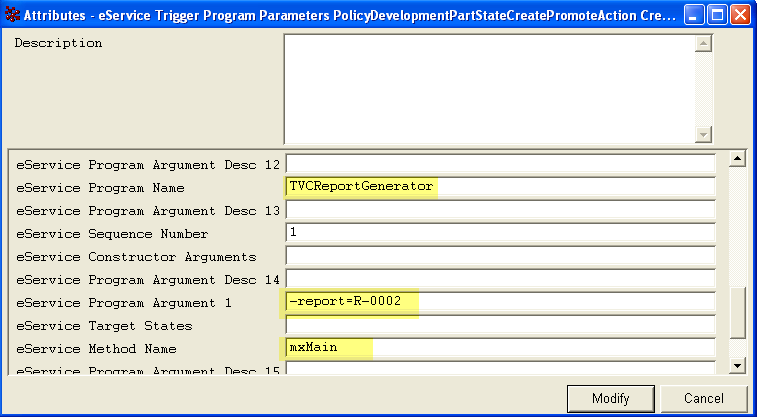Focus the eService Method Name field
This screenshot has width=757, height=417.
[x=500, y=348]
